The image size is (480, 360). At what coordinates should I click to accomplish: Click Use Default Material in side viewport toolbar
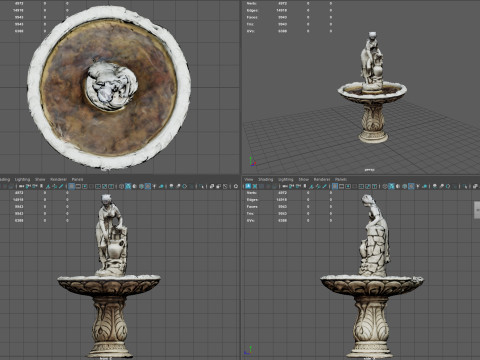click(398, 186)
